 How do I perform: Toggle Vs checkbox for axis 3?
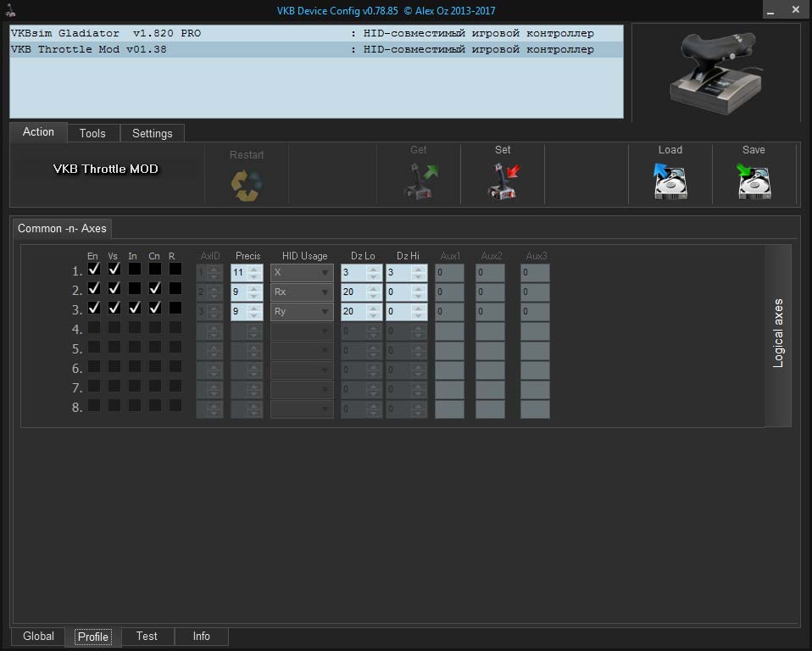114,308
